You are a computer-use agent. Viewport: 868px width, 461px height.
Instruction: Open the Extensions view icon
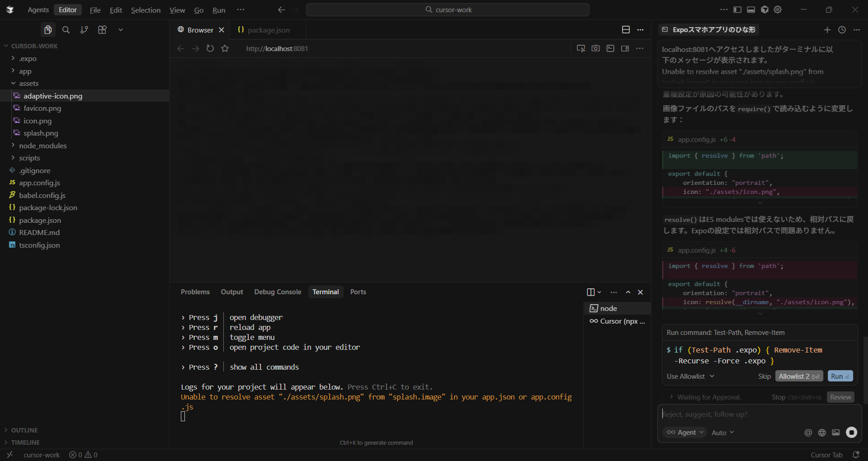(102, 30)
